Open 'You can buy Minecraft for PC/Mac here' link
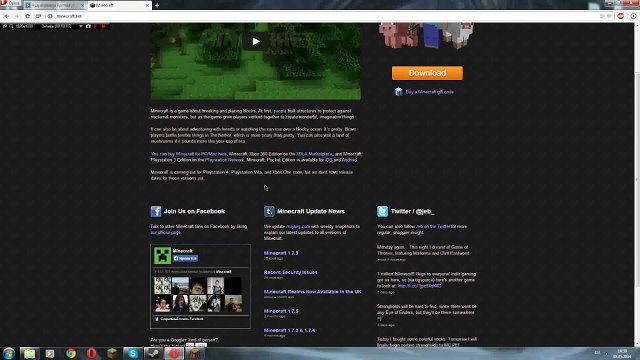Screen dimensions: 640x360 point(189,154)
